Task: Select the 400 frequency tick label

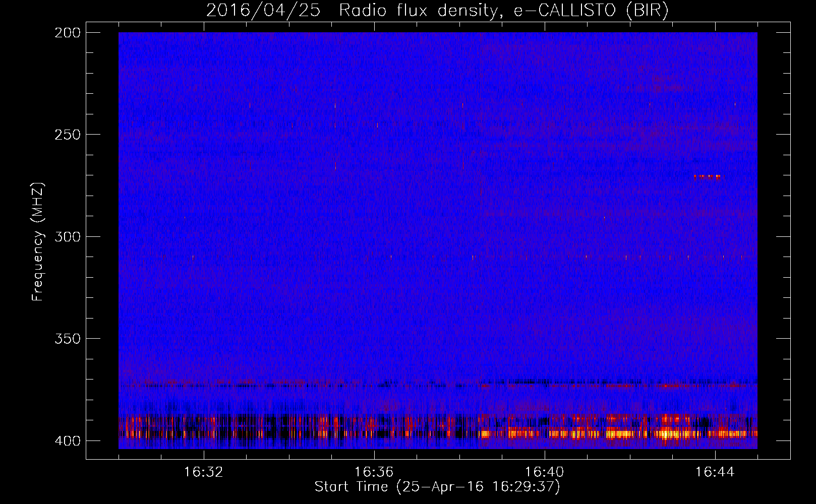Action: (68, 441)
